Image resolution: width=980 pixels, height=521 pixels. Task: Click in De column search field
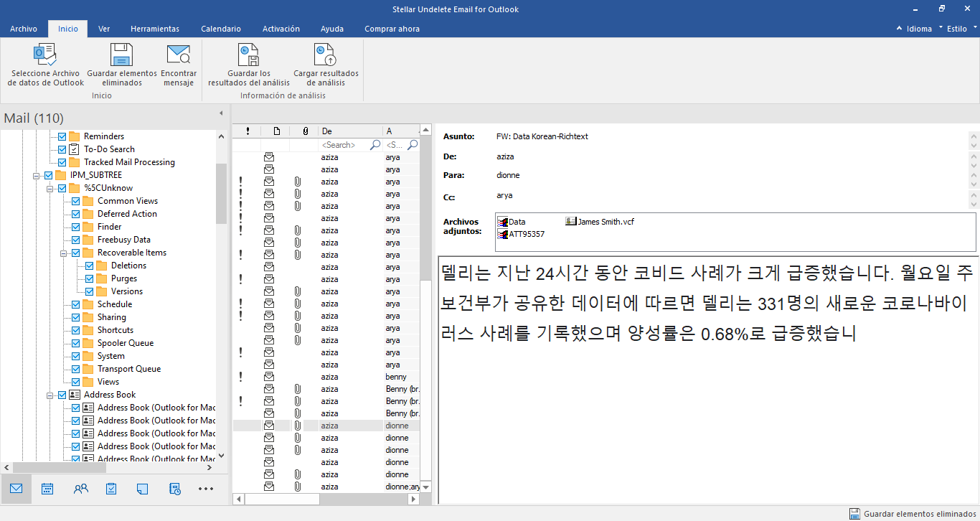click(344, 145)
